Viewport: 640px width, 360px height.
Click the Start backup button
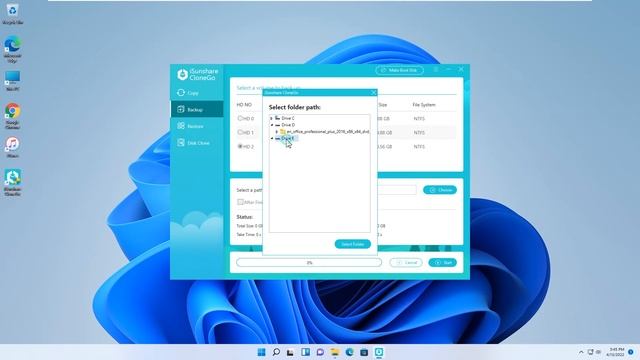click(x=442, y=262)
